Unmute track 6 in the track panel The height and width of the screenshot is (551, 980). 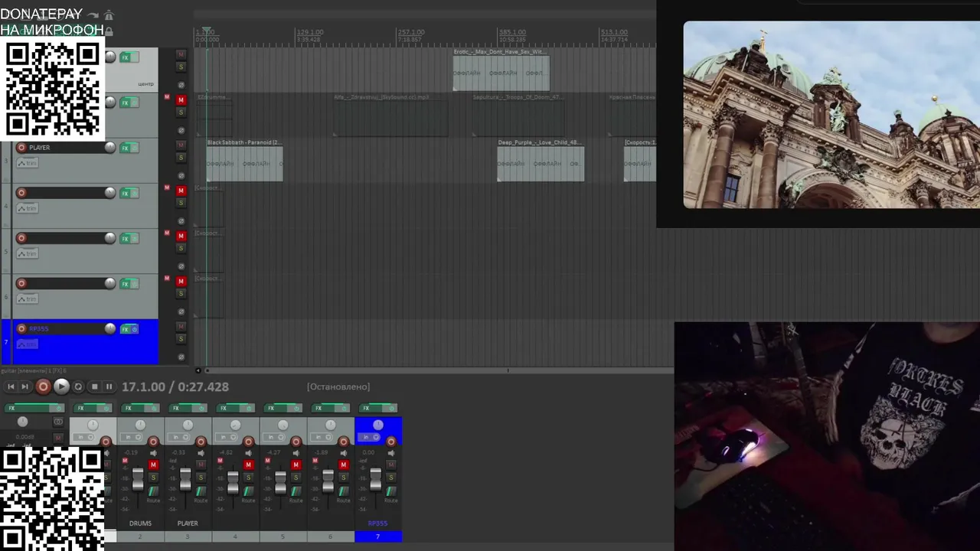coord(181,281)
